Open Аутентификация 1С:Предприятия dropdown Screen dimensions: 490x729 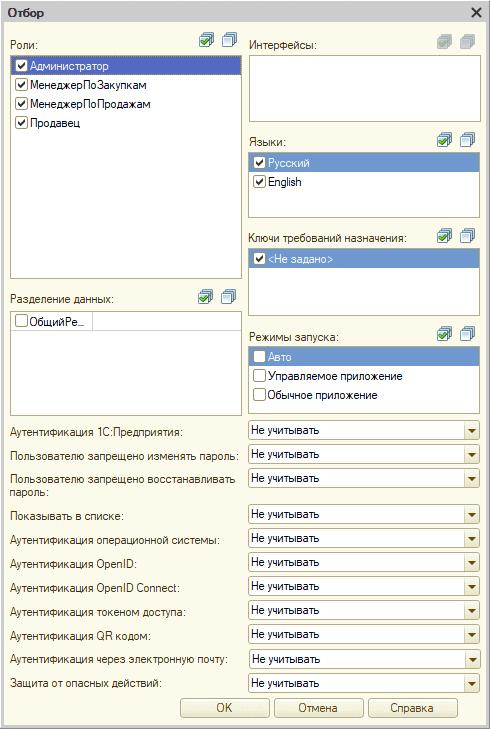pyautogui.click(x=472, y=431)
